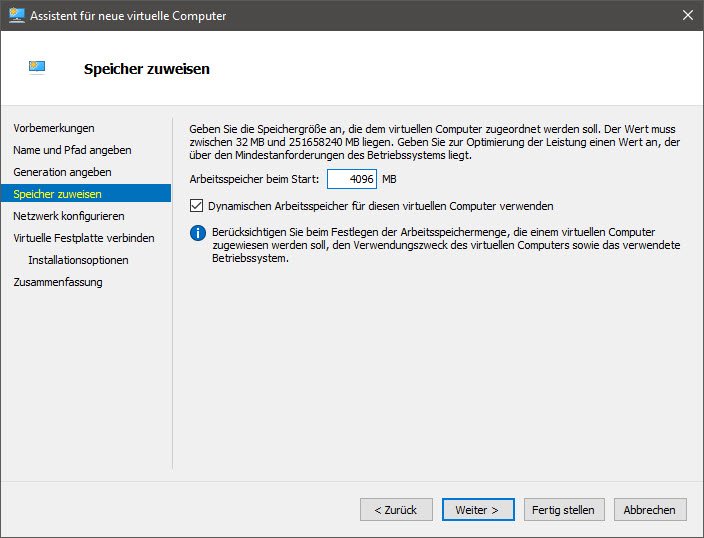This screenshot has width=704, height=538.
Task: Open the Name und Pfad angeben step
Action: click(x=72, y=150)
